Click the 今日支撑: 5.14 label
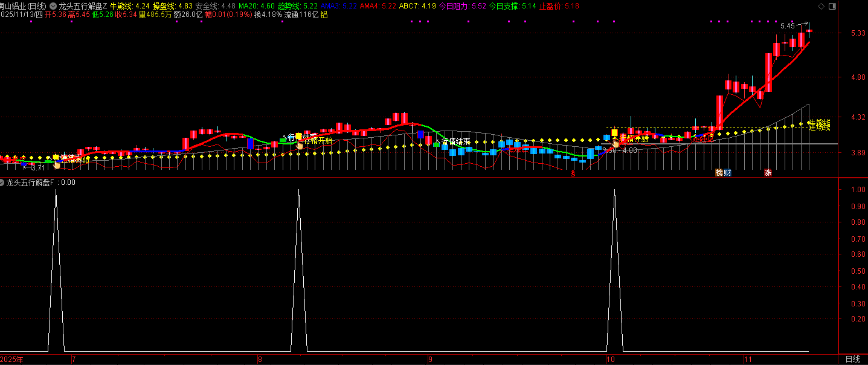Image resolution: width=868 pixels, height=365 pixels. (512, 5)
